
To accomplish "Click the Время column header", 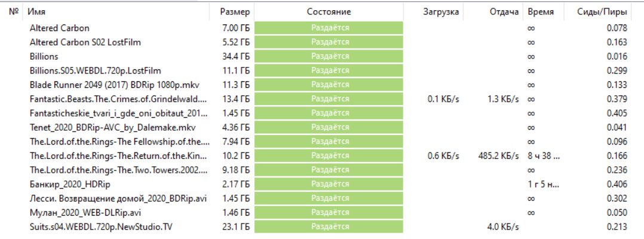I will tap(541, 12).
